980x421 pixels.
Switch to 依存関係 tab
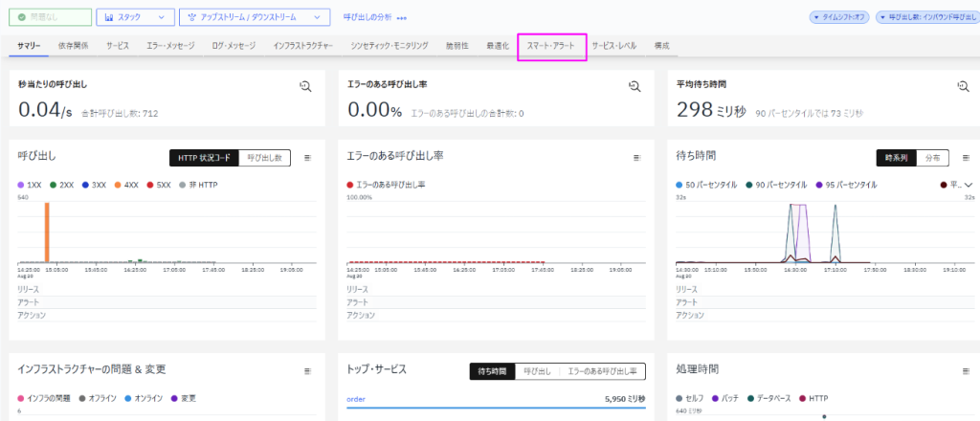click(x=73, y=46)
